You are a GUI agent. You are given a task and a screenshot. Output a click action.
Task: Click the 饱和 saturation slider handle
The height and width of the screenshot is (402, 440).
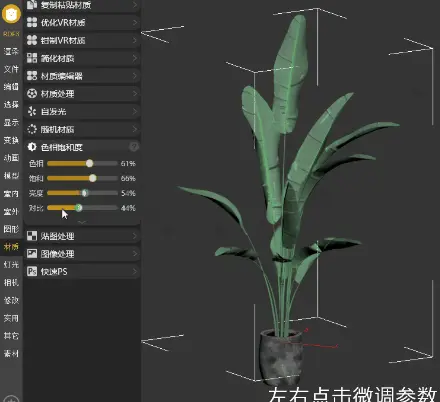93,178
